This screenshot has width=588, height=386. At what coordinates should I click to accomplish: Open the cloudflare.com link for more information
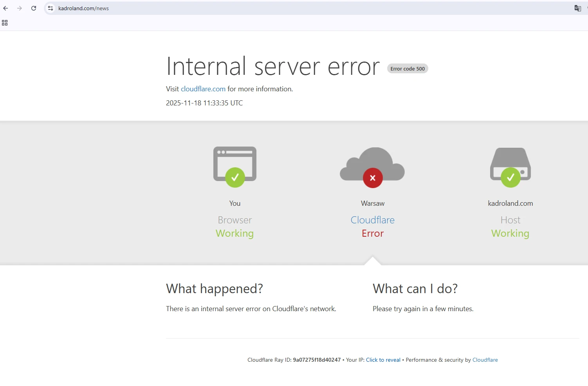pos(203,89)
